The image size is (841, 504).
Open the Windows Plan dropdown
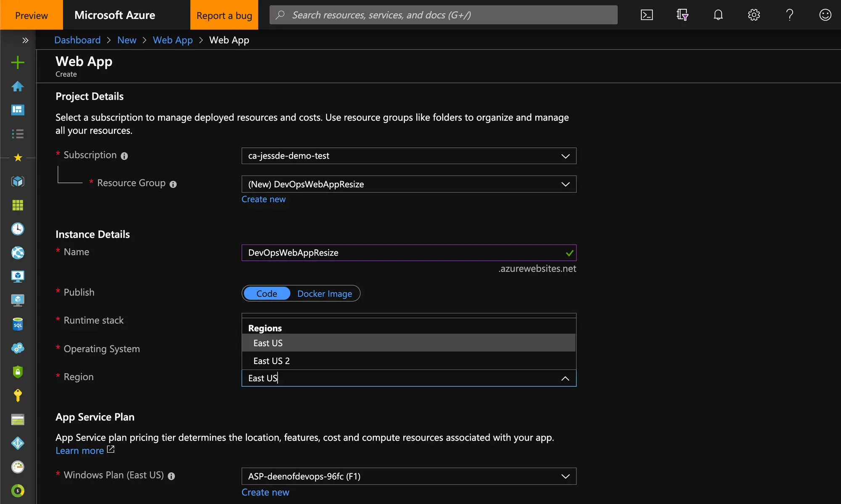(x=408, y=476)
